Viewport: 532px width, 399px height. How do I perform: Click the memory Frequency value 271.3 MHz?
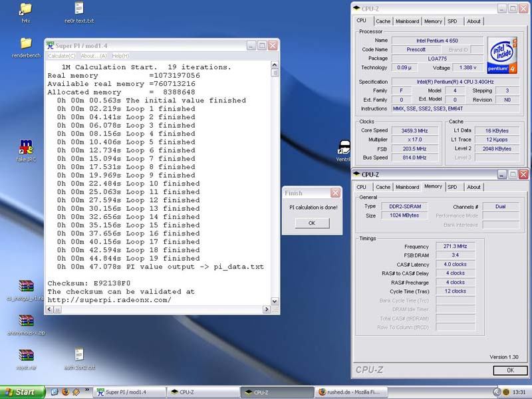(455, 246)
